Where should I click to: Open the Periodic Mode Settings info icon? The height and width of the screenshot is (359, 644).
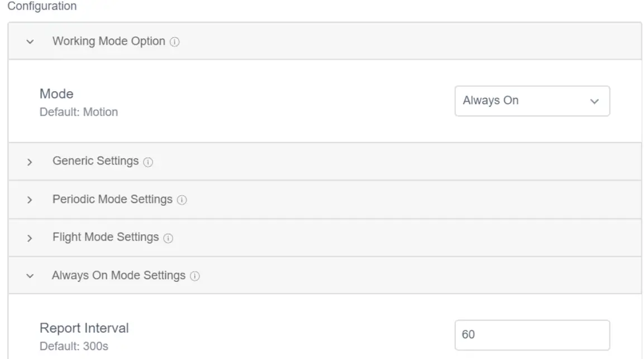click(x=182, y=200)
